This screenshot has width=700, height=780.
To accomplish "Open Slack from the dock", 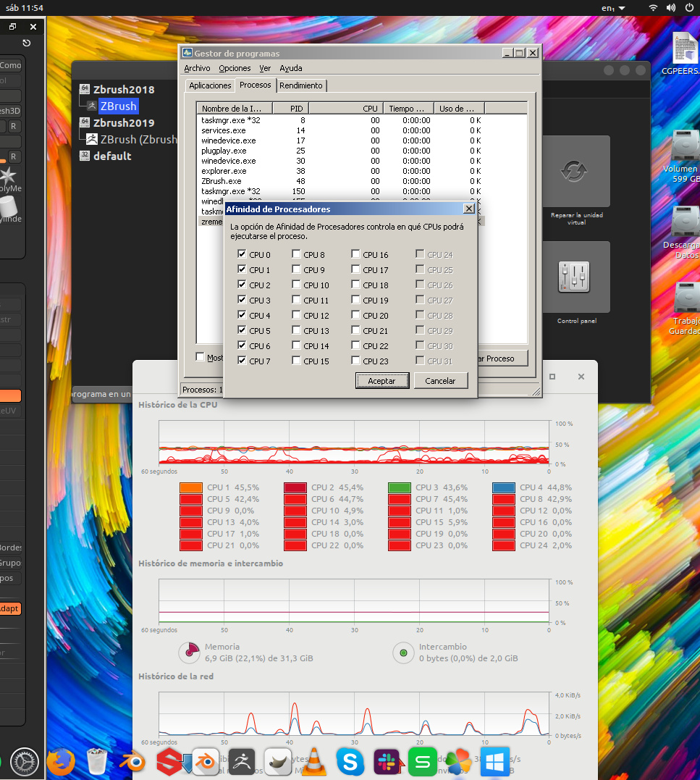I will 387,762.
